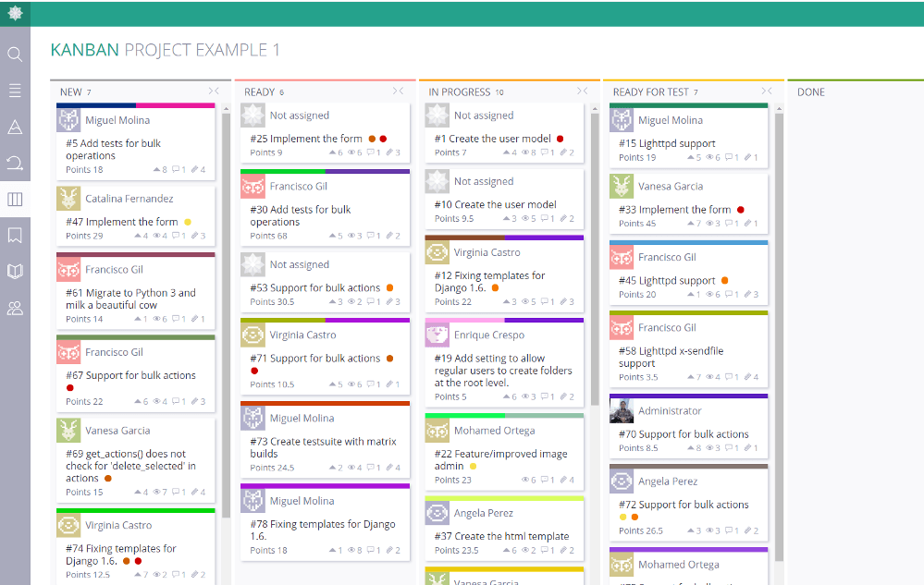Open card #73 Create testsuite with matrix builds
This screenshot has width=924, height=585.
point(323,447)
